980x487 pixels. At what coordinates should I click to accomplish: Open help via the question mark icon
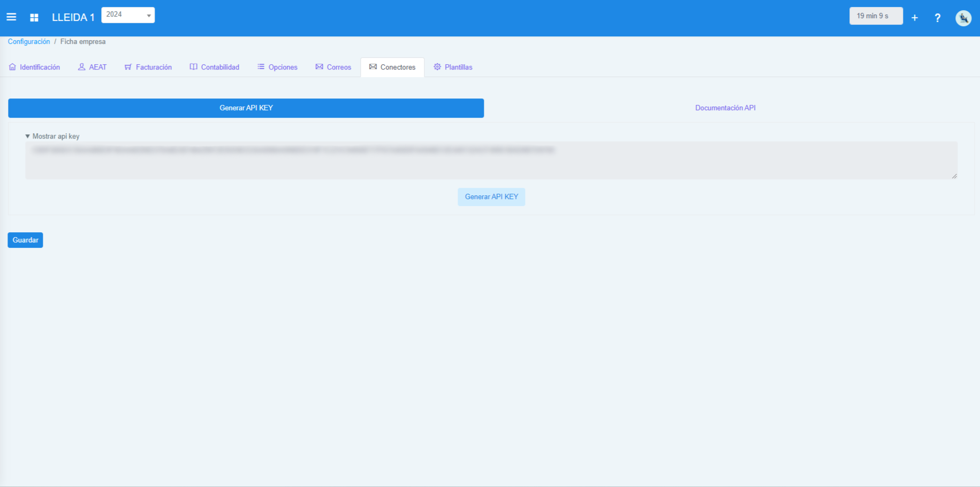pyautogui.click(x=938, y=18)
